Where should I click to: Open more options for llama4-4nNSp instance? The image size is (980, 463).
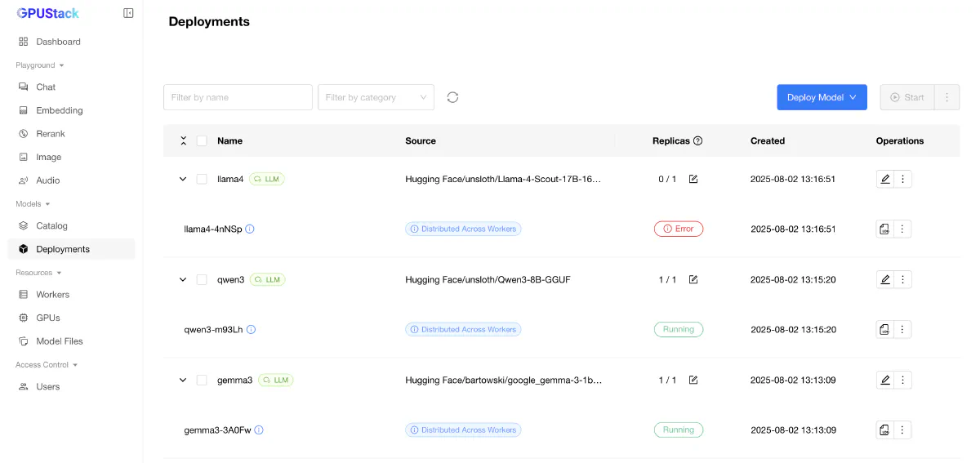[902, 229]
